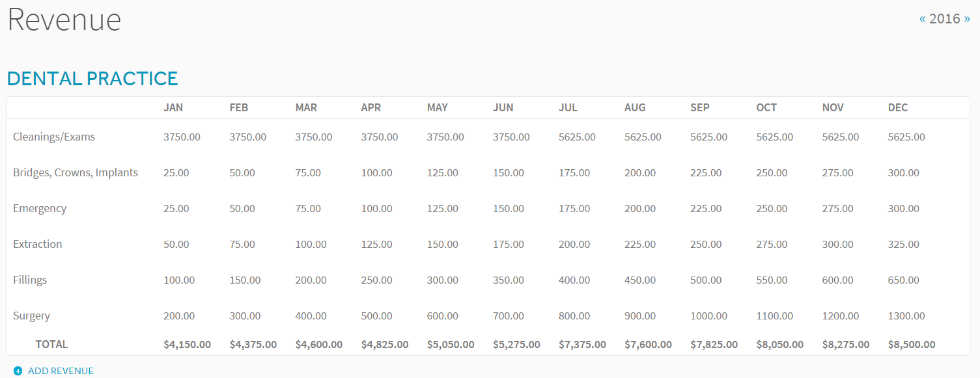This screenshot has height=378, width=980.
Task: Edit June Fillings value 350.00
Action: click(x=509, y=280)
